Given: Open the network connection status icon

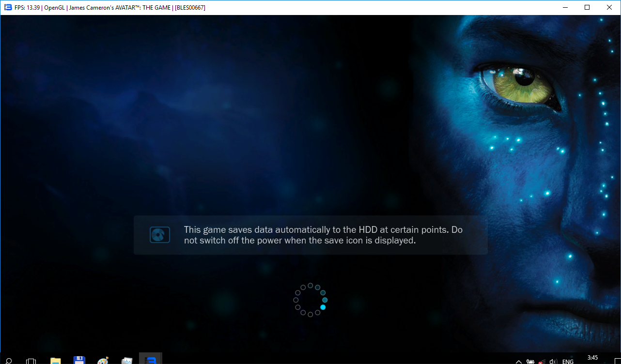Looking at the screenshot, I should pyautogui.click(x=543, y=361).
